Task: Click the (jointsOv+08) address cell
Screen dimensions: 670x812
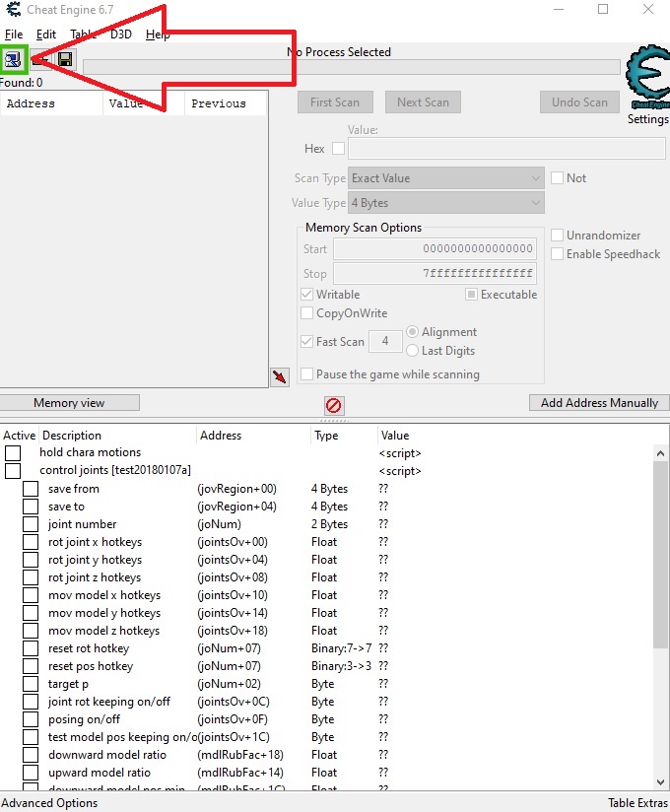Action: [233, 577]
